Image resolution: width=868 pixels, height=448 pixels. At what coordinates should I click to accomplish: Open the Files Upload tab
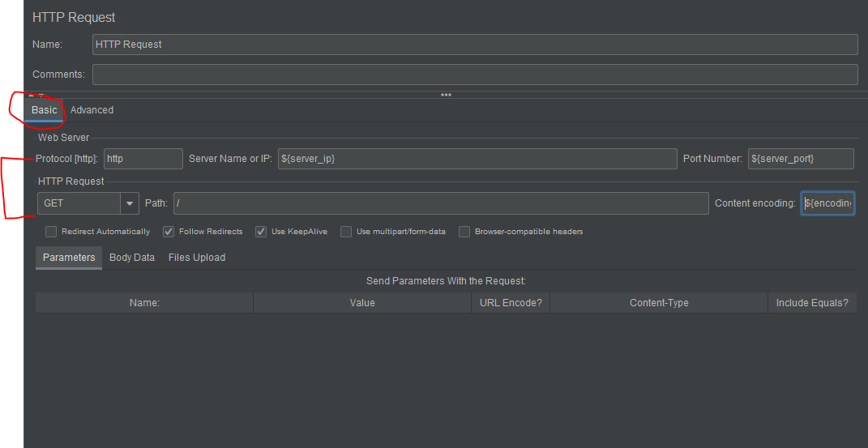[196, 258]
